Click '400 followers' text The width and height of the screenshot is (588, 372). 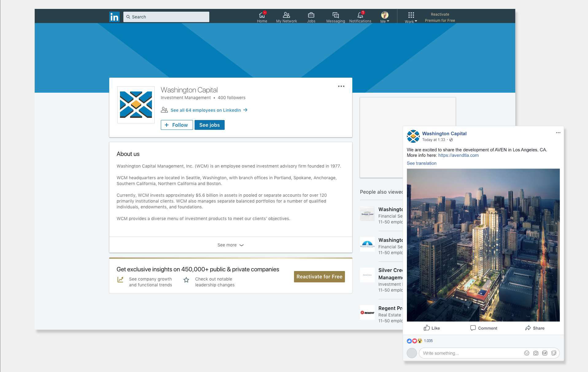click(231, 98)
